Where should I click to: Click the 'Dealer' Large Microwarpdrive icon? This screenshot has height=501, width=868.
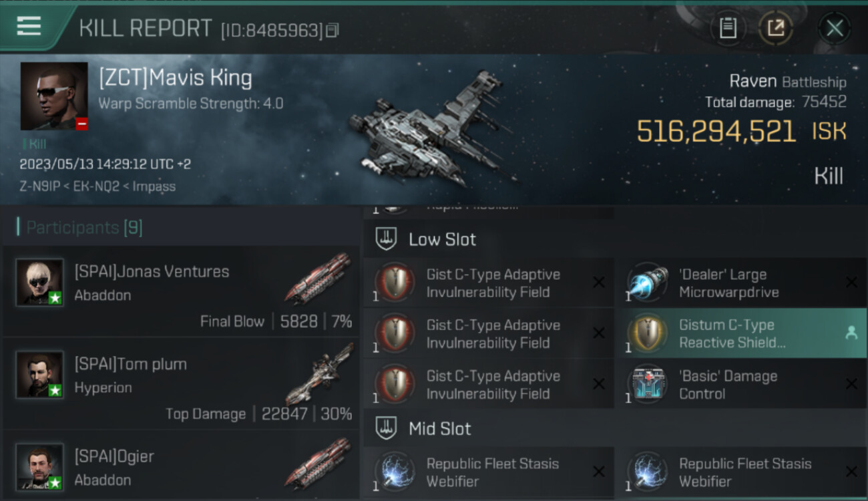coord(647,283)
